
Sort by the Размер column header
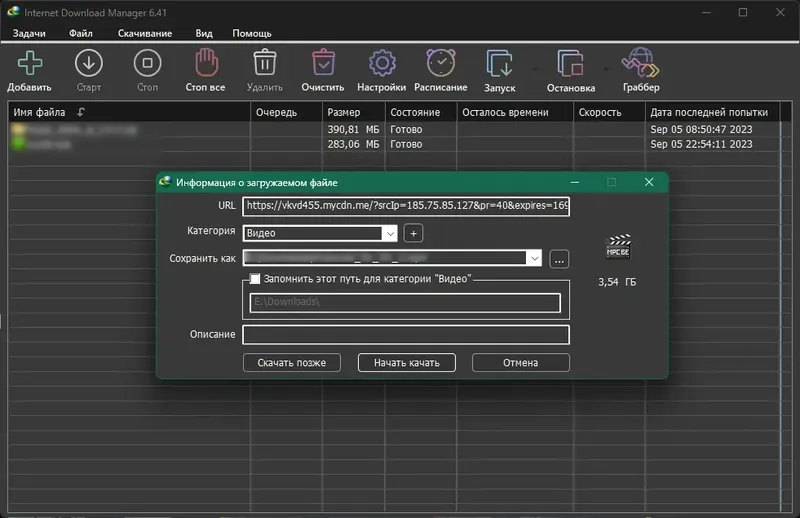click(353, 112)
